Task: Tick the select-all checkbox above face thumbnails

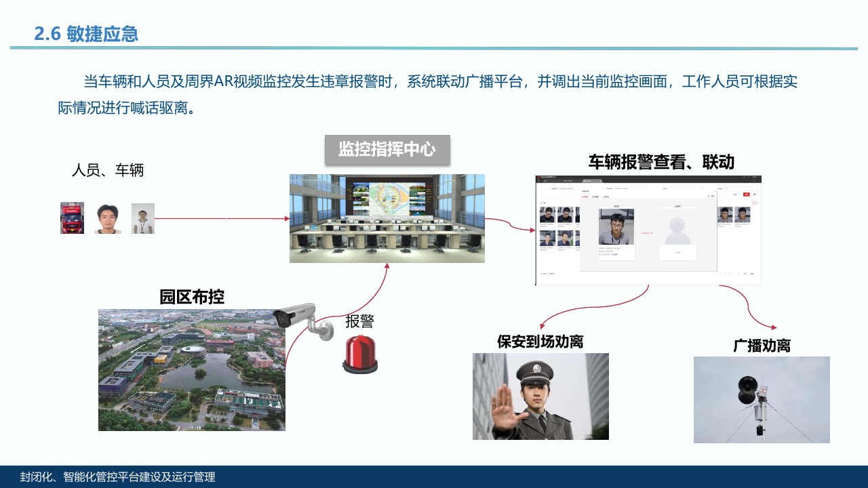Action: 541,203
